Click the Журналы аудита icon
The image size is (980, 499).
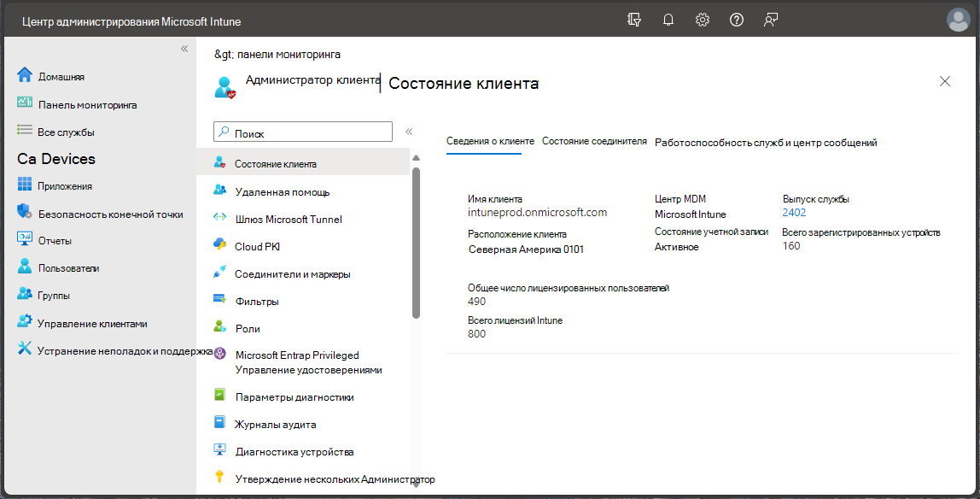(x=219, y=423)
